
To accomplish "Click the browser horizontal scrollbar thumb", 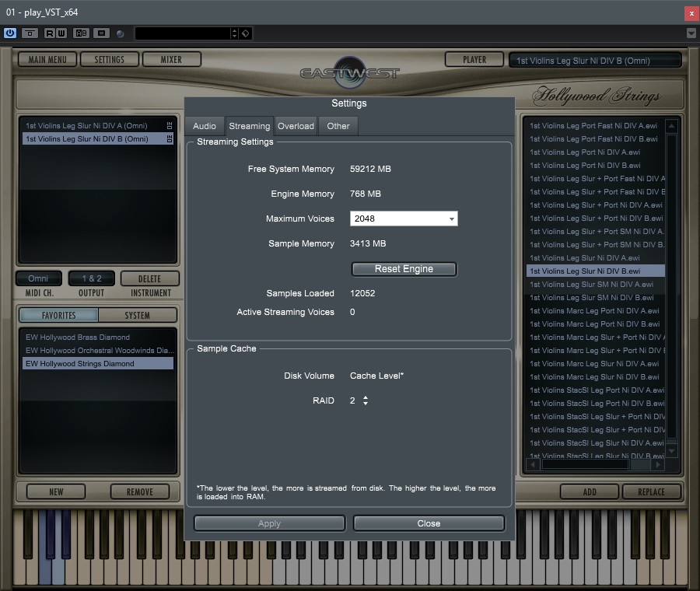I will pyautogui.click(x=585, y=465).
